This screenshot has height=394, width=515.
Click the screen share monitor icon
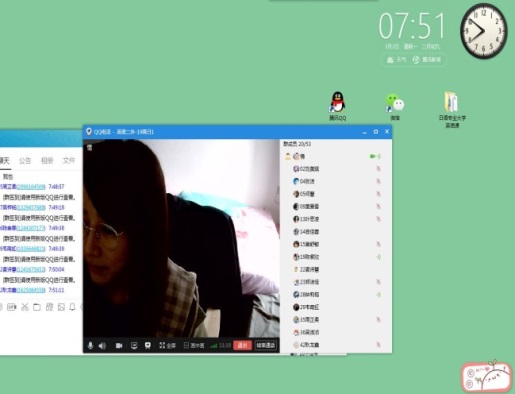tap(134, 346)
